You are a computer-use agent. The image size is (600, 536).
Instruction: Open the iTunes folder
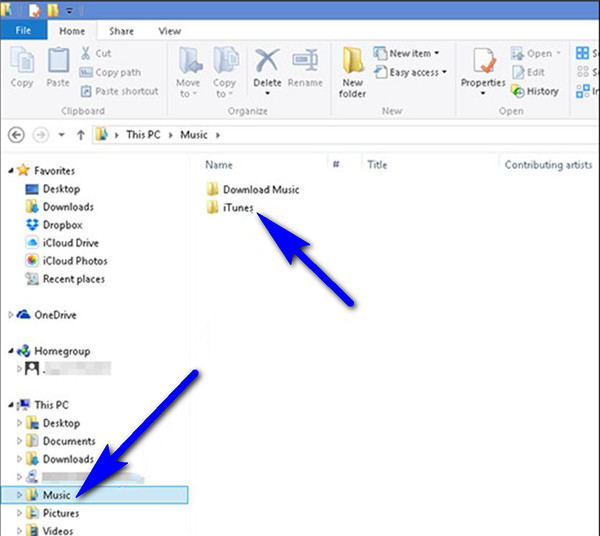[230, 208]
